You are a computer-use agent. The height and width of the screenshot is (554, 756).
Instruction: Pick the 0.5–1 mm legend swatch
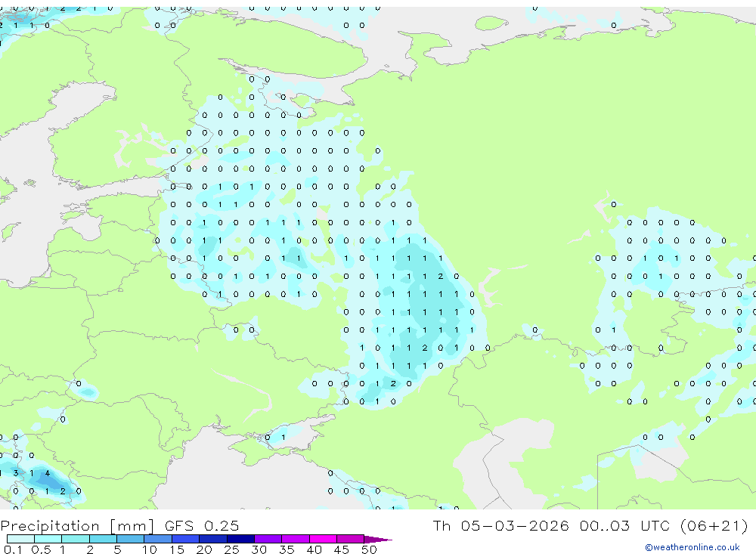[x=48, y=539]
